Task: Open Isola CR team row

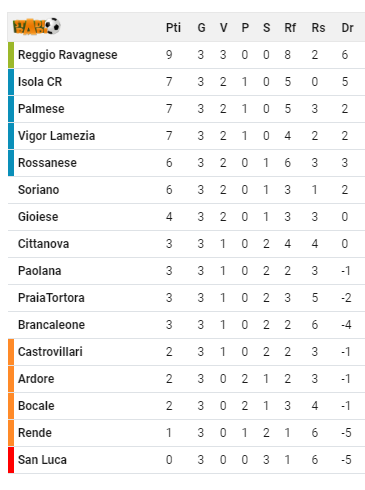Action: [x=186, y=82]
